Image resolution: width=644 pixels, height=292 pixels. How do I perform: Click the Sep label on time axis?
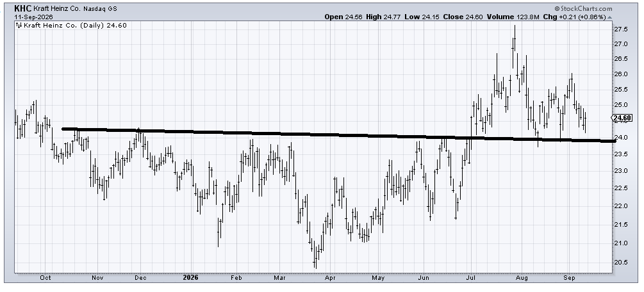tap(569, 278)
